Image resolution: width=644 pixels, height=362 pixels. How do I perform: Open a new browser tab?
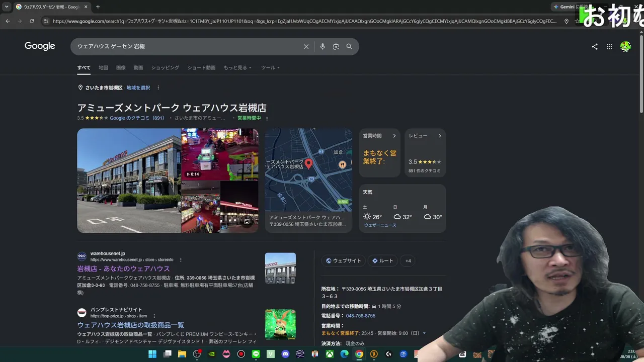pos(98,7)
